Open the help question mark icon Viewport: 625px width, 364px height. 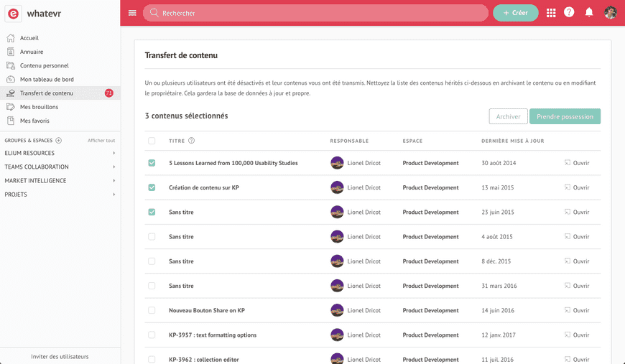569,12
